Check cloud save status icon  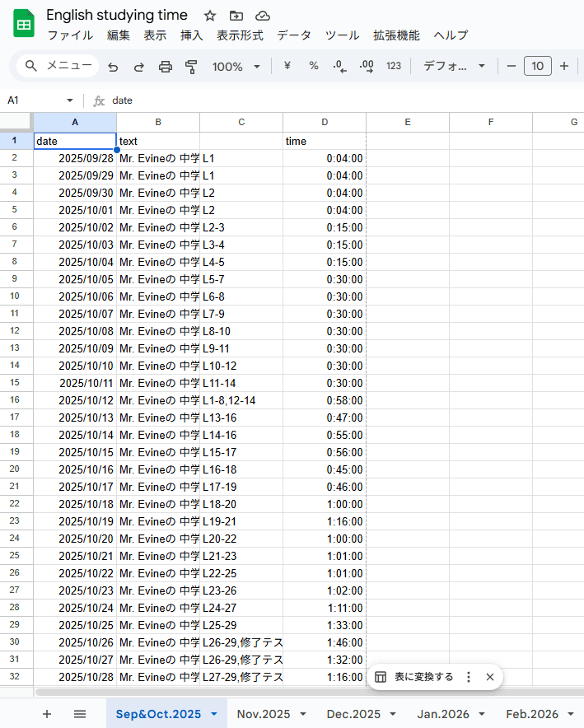263,16
